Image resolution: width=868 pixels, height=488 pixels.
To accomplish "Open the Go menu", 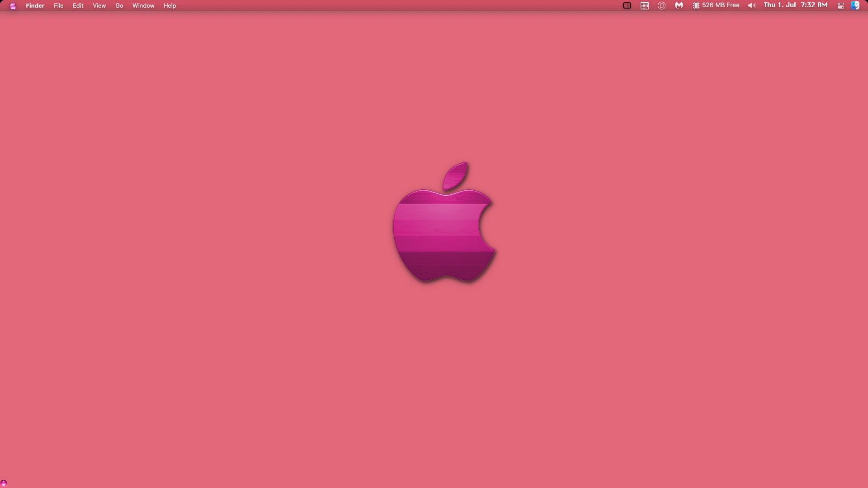I will pyautogui.click(x=119, y=6).
